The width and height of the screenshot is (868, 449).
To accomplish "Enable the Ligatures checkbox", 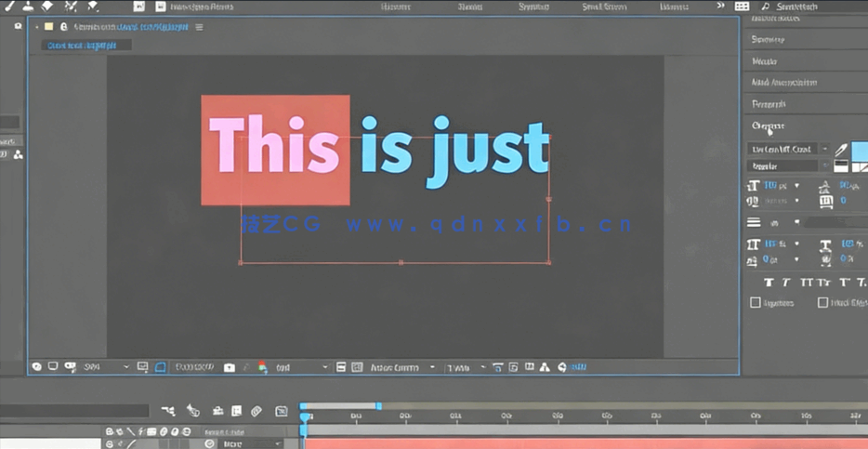I will click(x=756, y=302).
